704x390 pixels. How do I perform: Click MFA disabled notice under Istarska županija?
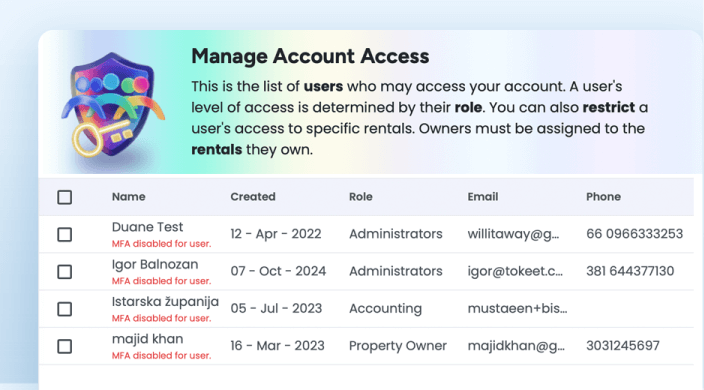point(161,318)
